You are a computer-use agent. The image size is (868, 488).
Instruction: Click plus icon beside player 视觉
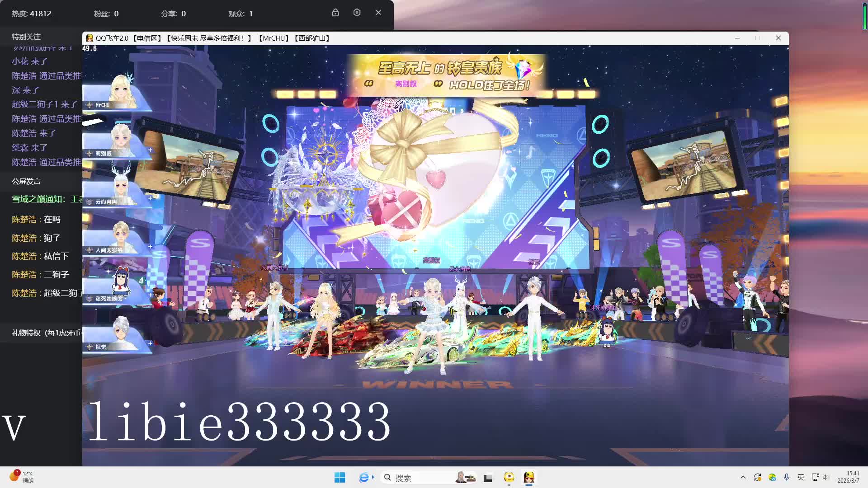point(150,343)
